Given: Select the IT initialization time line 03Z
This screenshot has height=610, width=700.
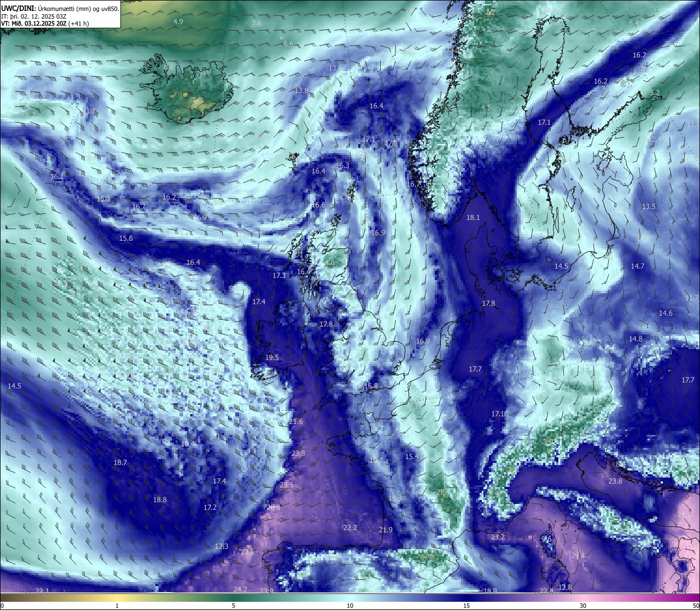Looking at the screenshot, I should [x=34, y=16].
